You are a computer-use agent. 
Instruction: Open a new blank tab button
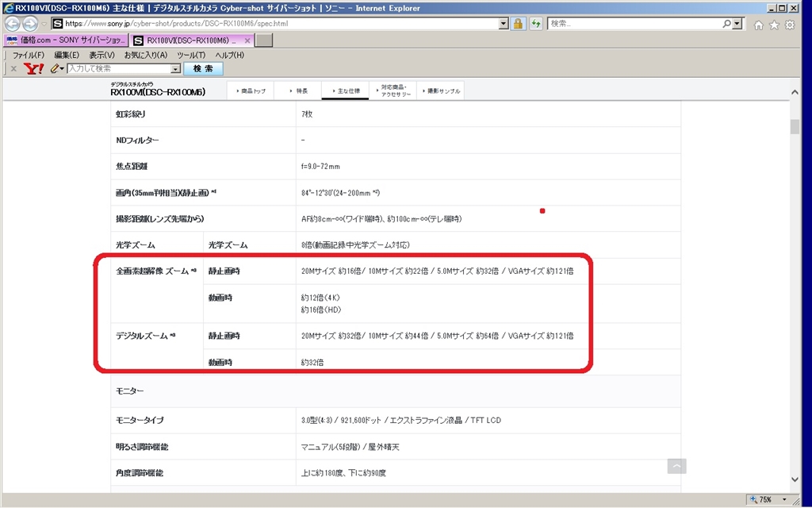pos(264,40)
